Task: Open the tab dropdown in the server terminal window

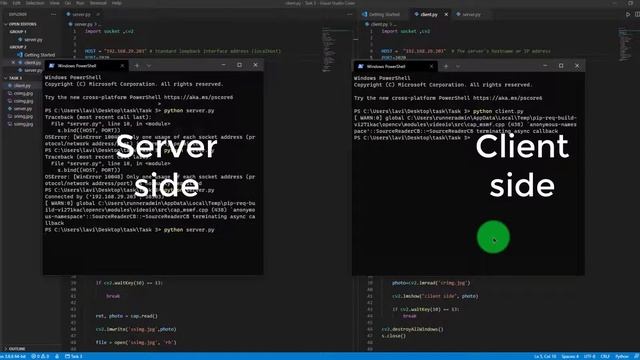Action: 149,65
